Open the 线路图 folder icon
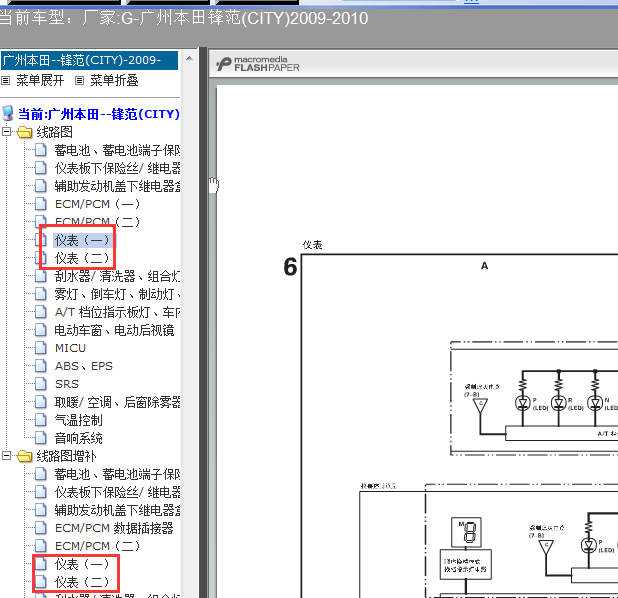Screen dimensions: 618x598 24,132
